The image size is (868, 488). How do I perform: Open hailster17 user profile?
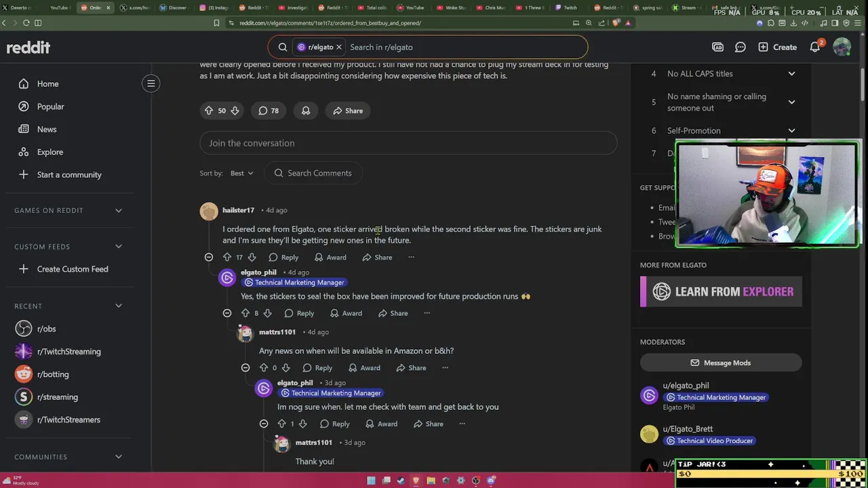coord(238,210)
